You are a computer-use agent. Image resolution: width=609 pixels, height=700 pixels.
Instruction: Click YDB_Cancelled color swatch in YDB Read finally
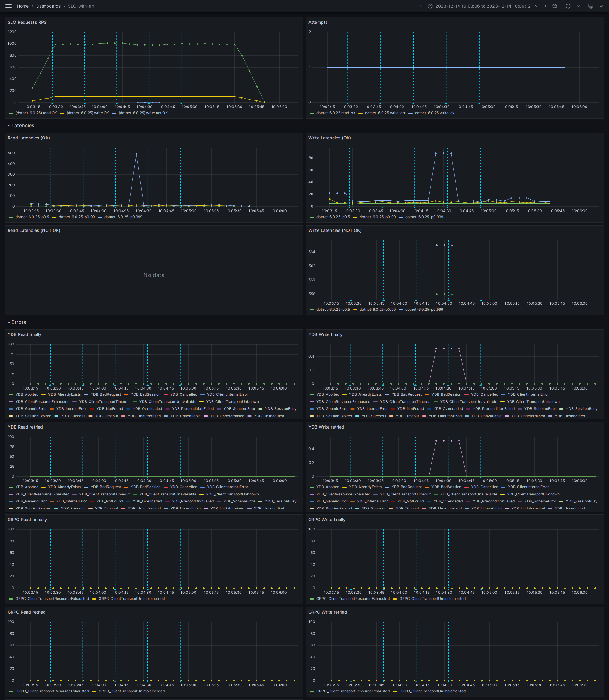coord(166,395)
